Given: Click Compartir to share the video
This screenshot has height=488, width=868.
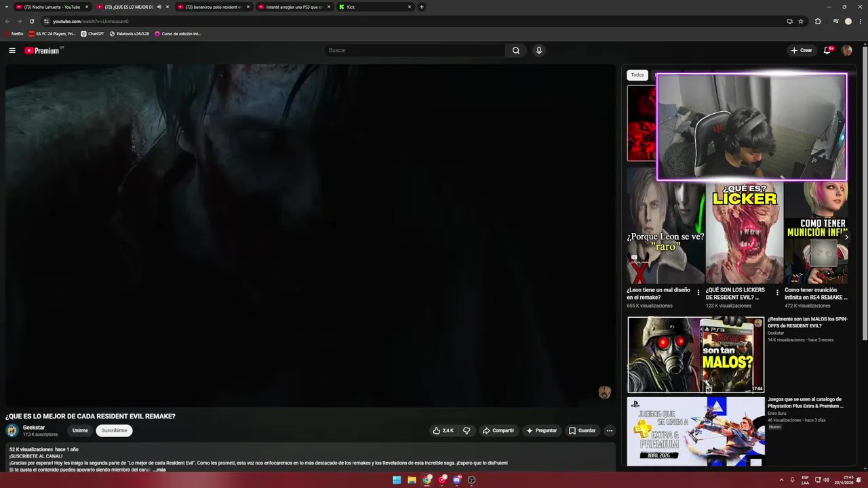Looking at the screenshot, I should point(498,430).
